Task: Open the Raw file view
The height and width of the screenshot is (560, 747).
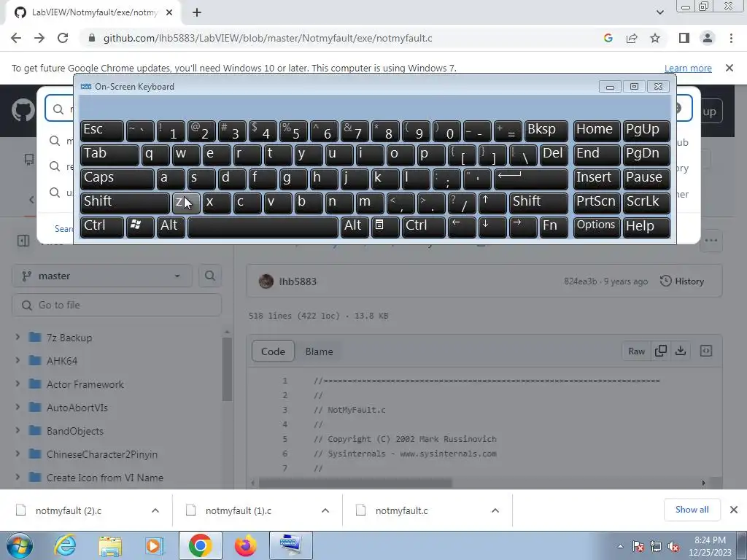Action: [x=636, y=351]
